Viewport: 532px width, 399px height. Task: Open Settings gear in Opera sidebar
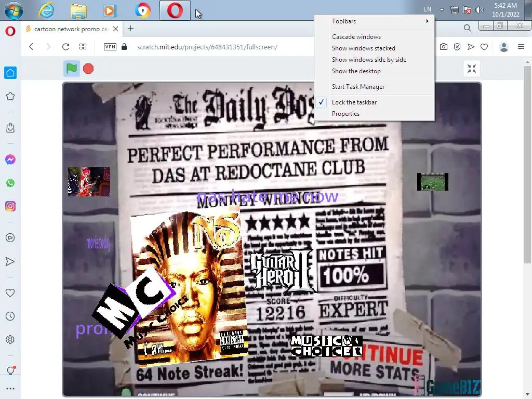[x=10, y=340]
